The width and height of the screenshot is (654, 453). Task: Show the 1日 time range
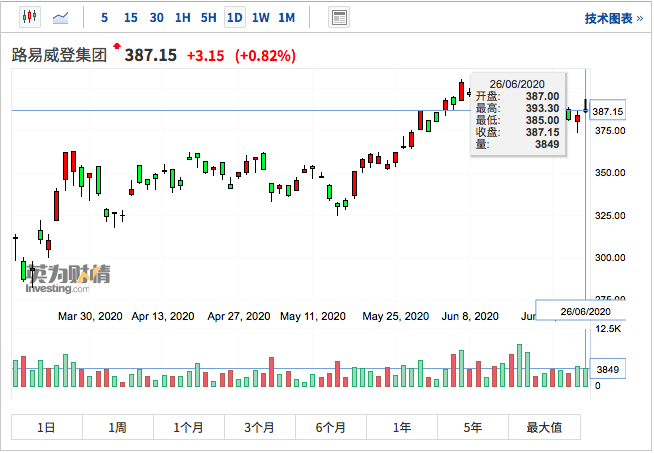[47, 427]
